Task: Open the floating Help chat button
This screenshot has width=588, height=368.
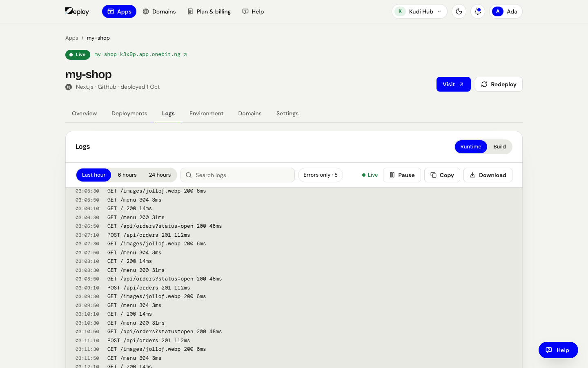Action: pyautogui.click(x=558, y=350)
